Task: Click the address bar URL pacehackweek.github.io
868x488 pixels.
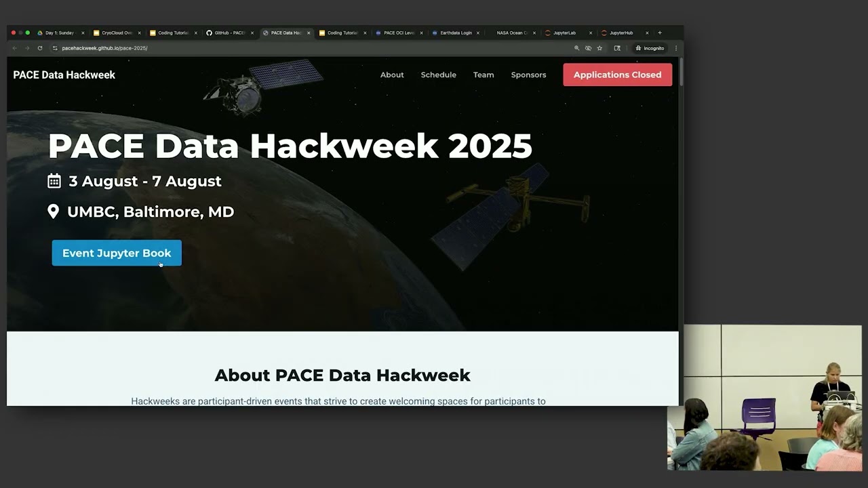Action: click(x=104, y=48)
